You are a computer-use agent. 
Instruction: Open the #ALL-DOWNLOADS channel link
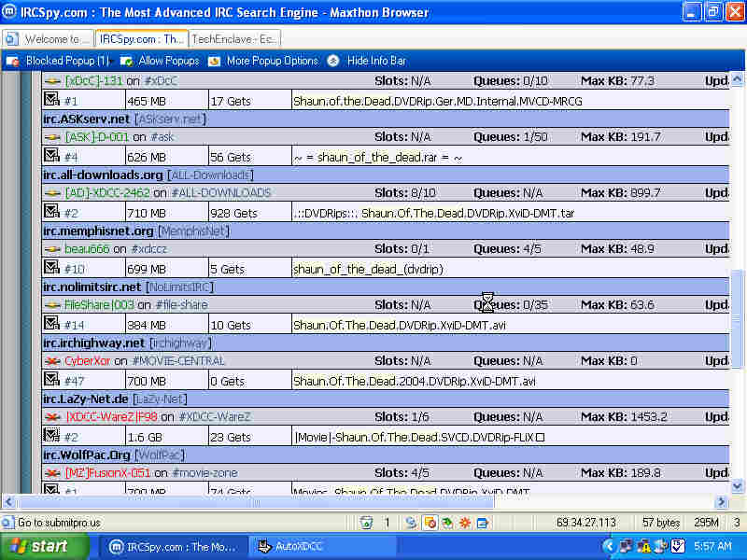coord(220,193)
